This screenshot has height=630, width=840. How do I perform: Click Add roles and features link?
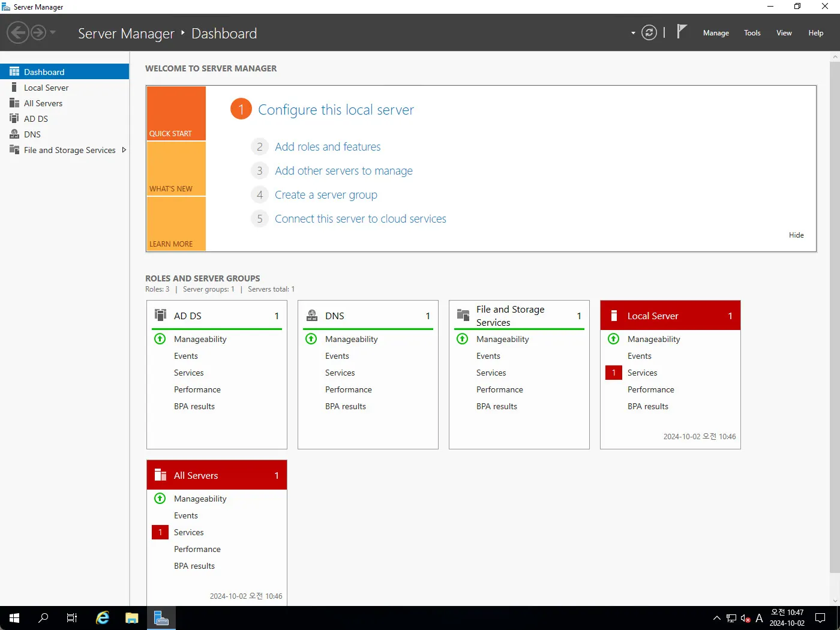pos(328,147)
